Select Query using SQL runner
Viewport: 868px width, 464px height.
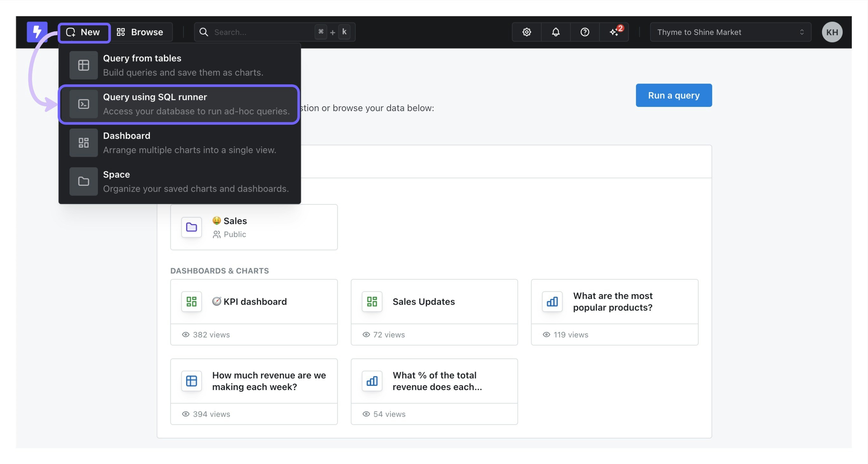(x=179, y=104)
